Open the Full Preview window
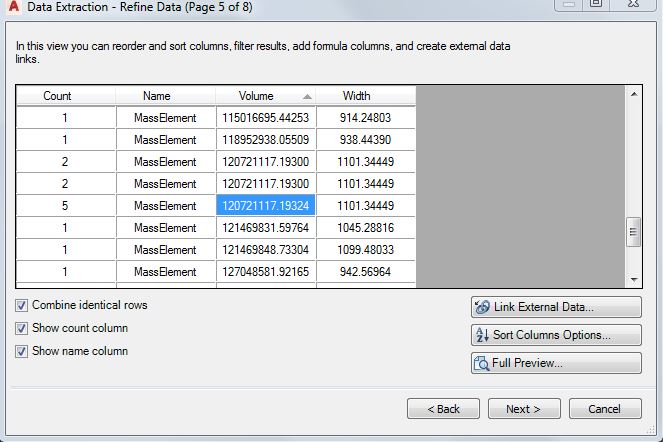 coord(556,363)
